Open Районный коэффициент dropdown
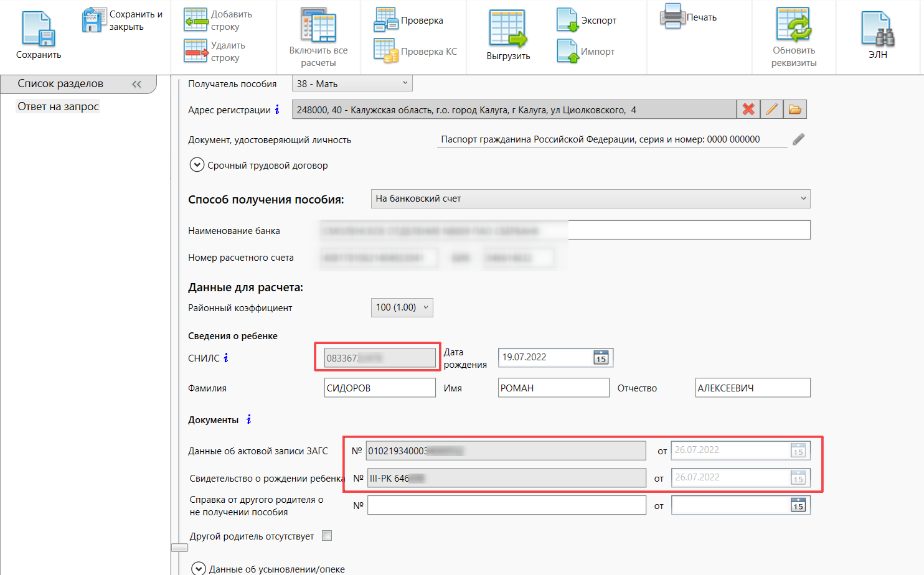Screen dimensions: 924x575 [x=426, y=307]
